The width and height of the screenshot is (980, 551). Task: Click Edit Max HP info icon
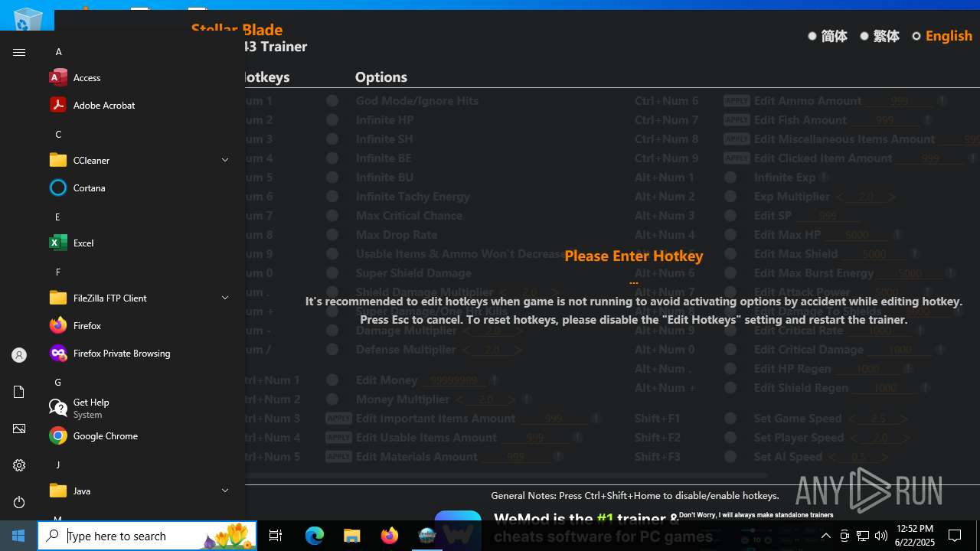[x=897, y=235]
